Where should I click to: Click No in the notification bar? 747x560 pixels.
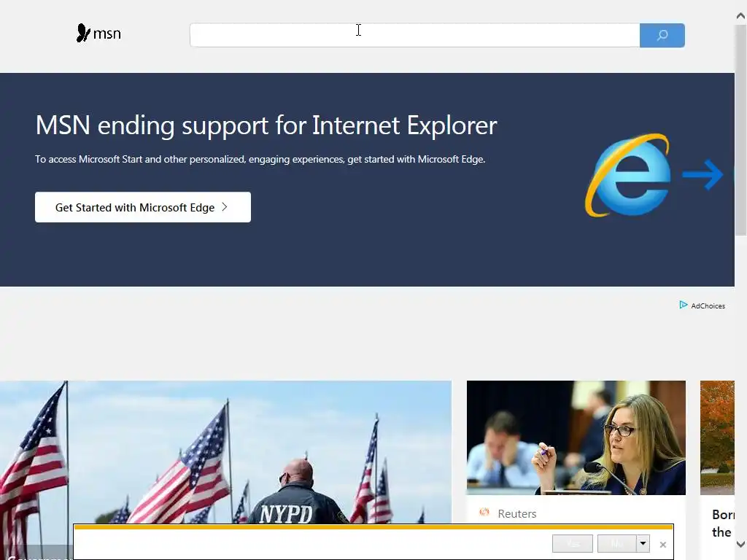click(617, 543)
